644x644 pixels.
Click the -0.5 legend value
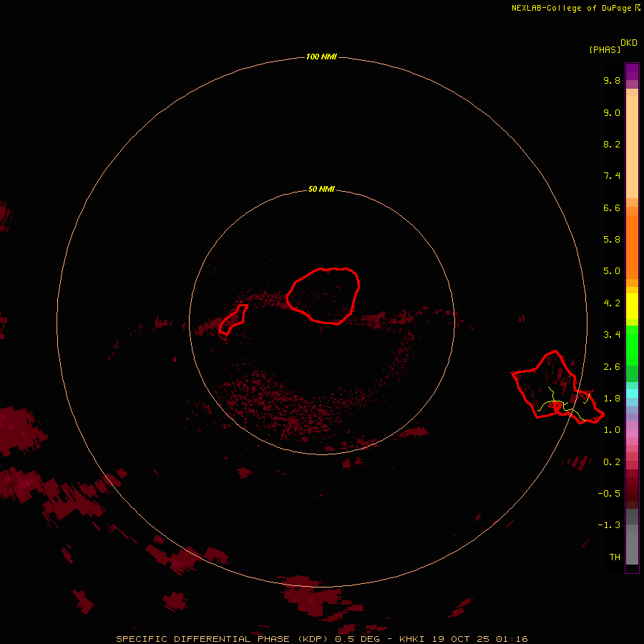(609, 493)
